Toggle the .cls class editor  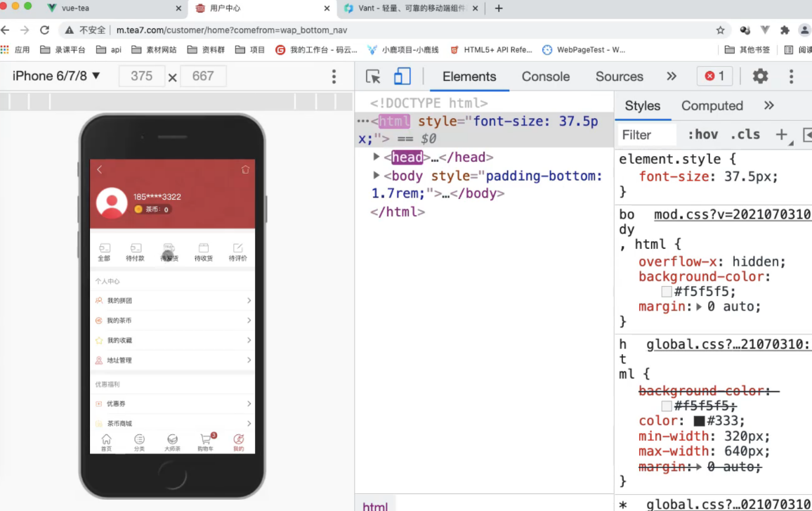(745, 135)
